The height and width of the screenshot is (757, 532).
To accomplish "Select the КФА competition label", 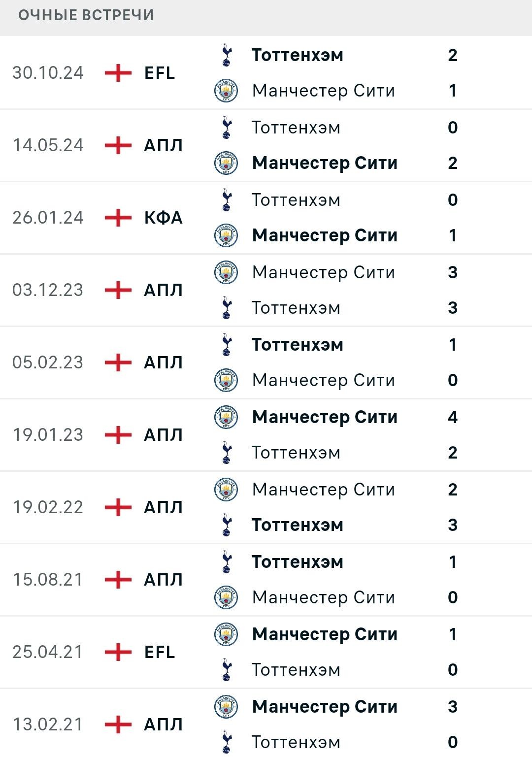I will [x=164, y=218].
